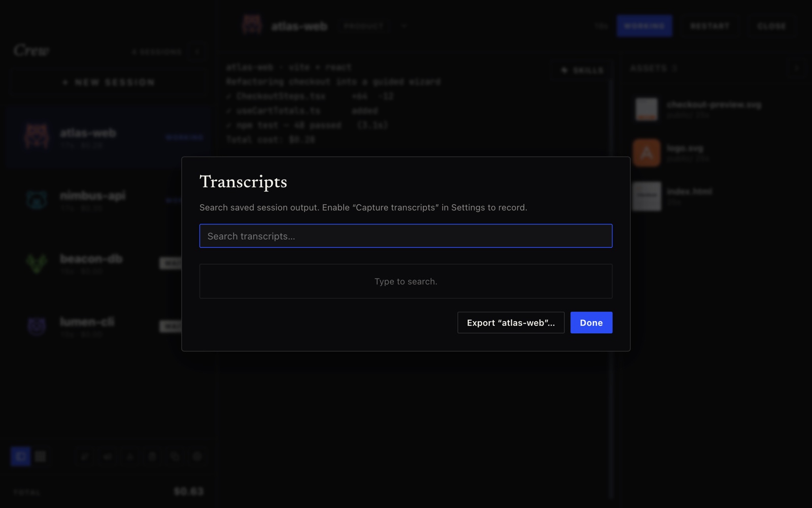Click the atlas-web header avatar icon
This screenshot has height=508, width=812.
[252, 25]
